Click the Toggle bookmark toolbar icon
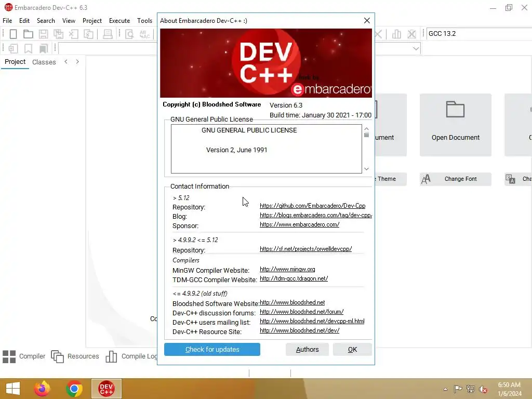532x399 pixels. point(28,48)
